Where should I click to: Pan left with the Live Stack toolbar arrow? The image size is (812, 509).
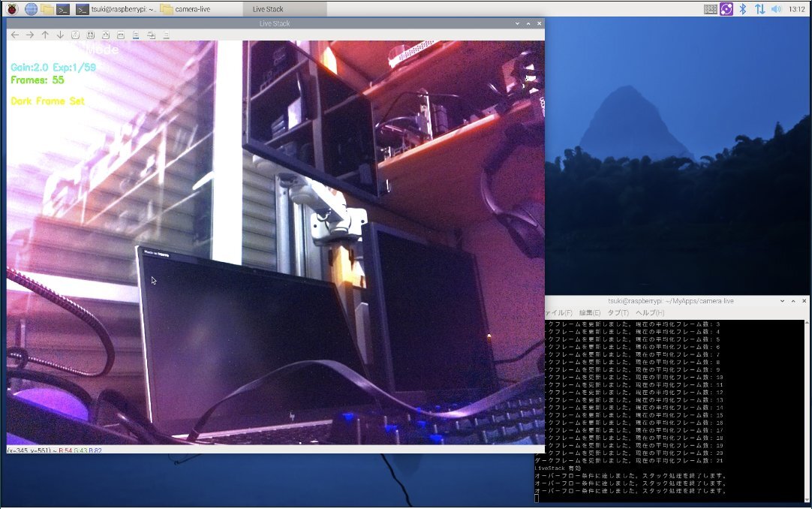15,35
